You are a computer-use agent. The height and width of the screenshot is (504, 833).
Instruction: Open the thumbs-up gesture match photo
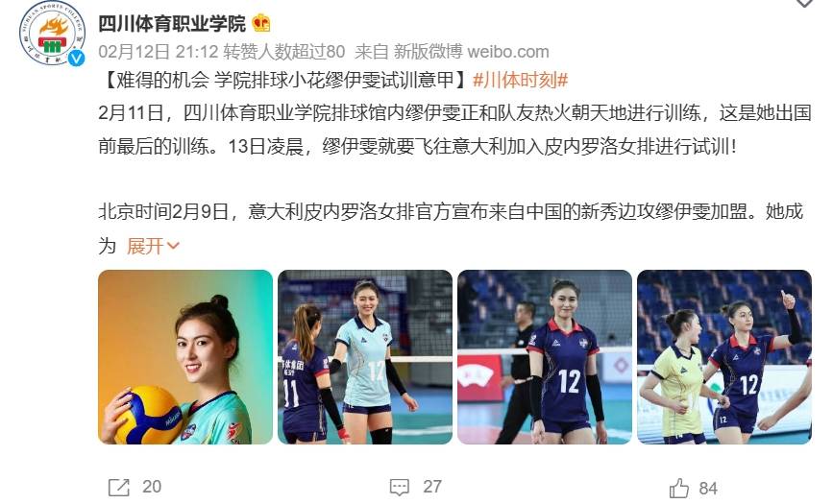(724, 357)
